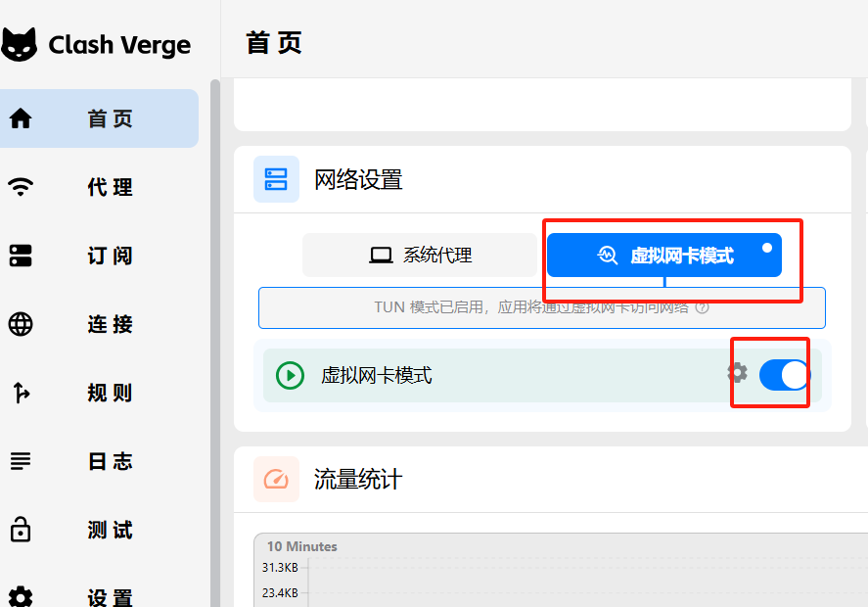868x607 pixels.
Task: Click the gear icon beside 设置
Action: [x=21, y=597]
